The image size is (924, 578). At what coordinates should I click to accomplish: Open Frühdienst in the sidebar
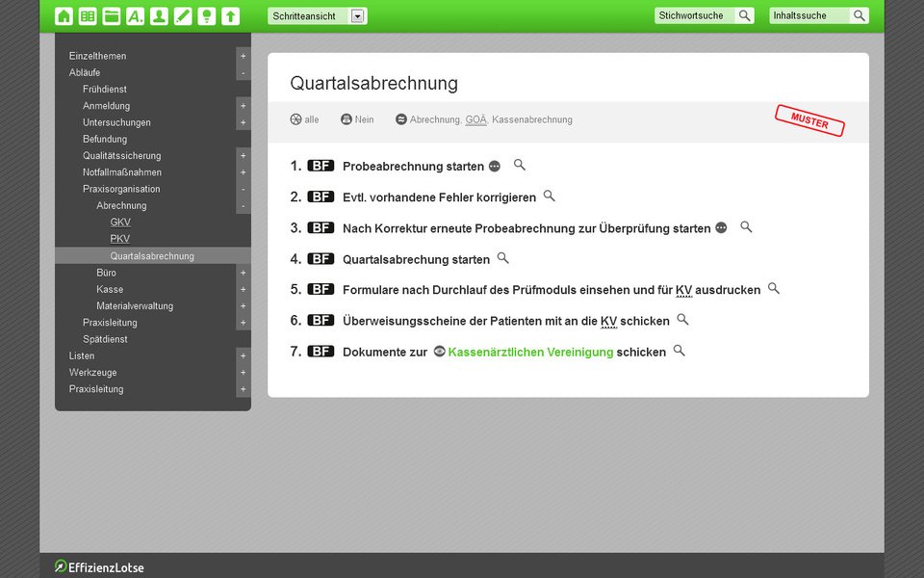click(x=105, y=89)
